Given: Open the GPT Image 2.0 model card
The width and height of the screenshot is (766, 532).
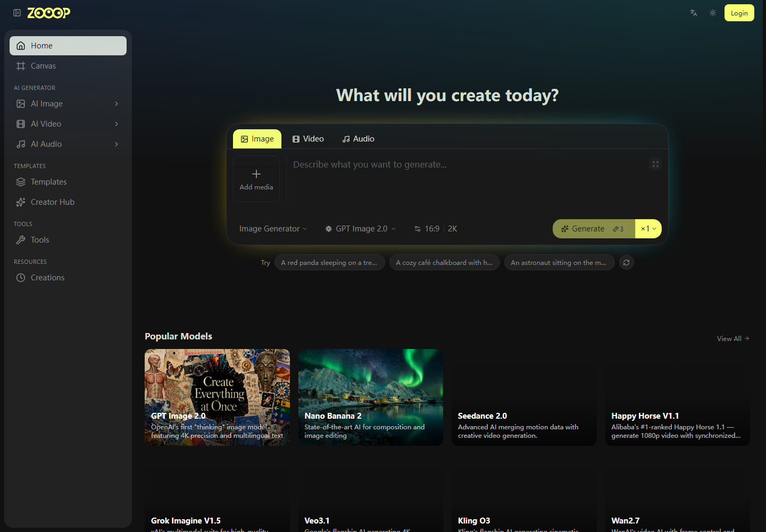Looking at the screenshot, I should [x=218, y=397].
